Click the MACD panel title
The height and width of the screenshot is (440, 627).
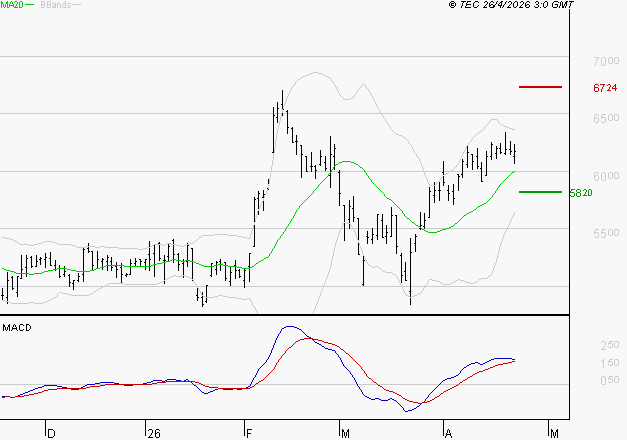coord(17,328)
